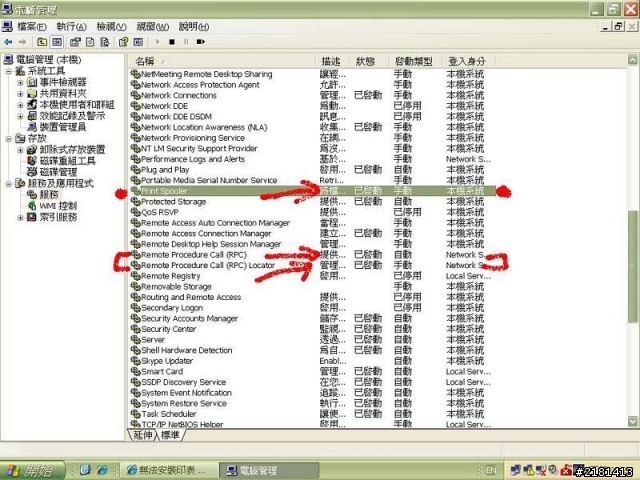Expand the 事件檢視器 branch

(20, 82)
